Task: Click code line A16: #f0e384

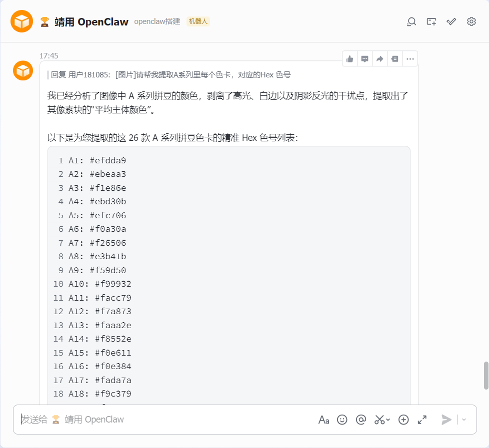Action: tap(100, 367)
